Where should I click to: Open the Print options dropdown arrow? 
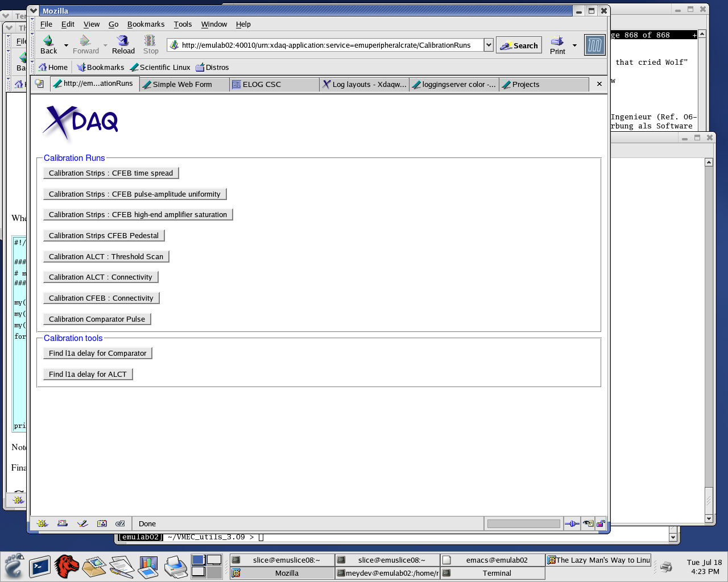574,45
